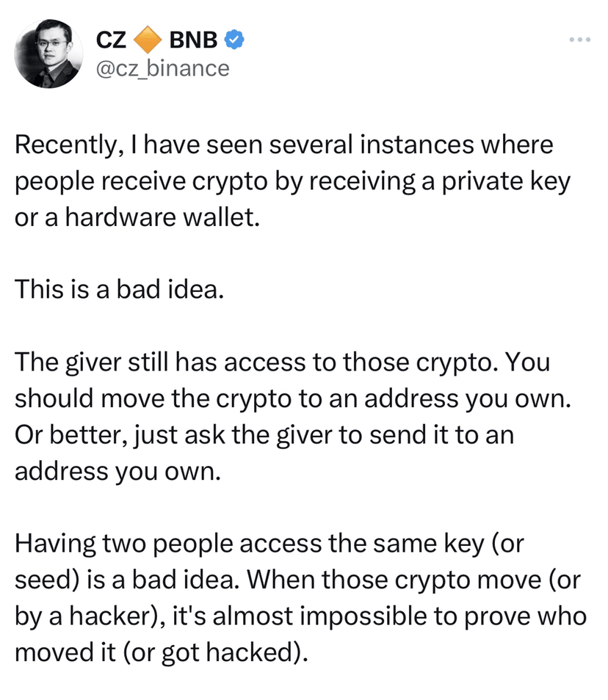
Task: Click the line starting "The giver still has access"
Action: pos(282,362)
